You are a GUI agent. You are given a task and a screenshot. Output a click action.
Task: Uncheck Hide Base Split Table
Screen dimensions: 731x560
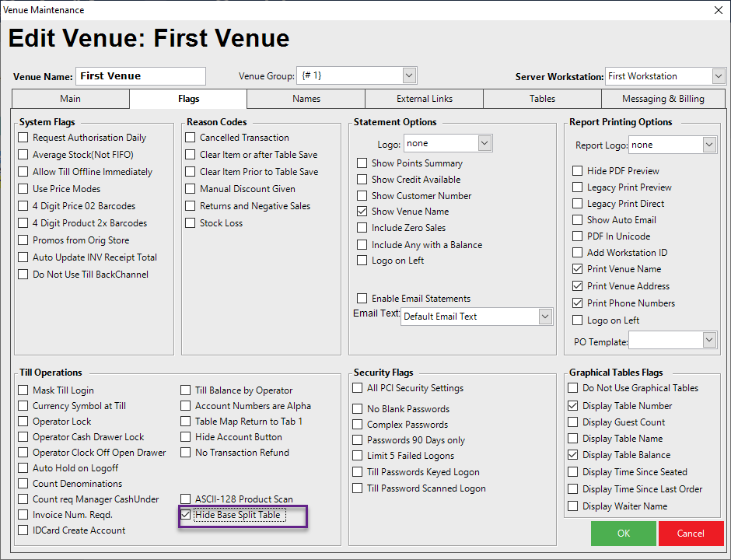pos(186,515)
